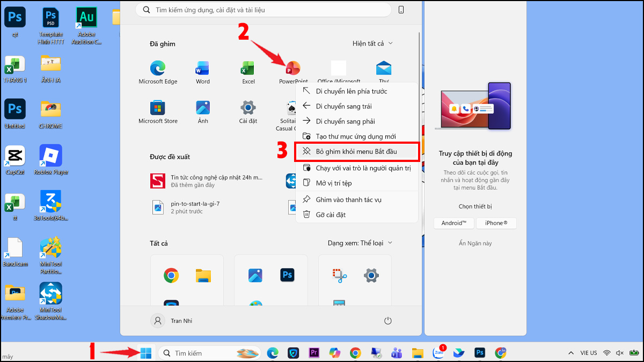Expand Hiện tất cả pinned apps
The height and width of the screenshot is (362, 644).
tap(372, 43)
